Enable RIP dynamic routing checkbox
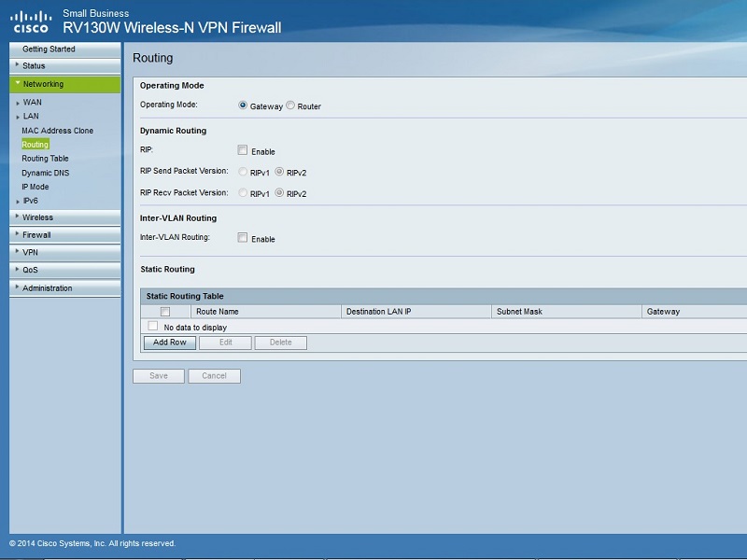 (x=243, y=150)
